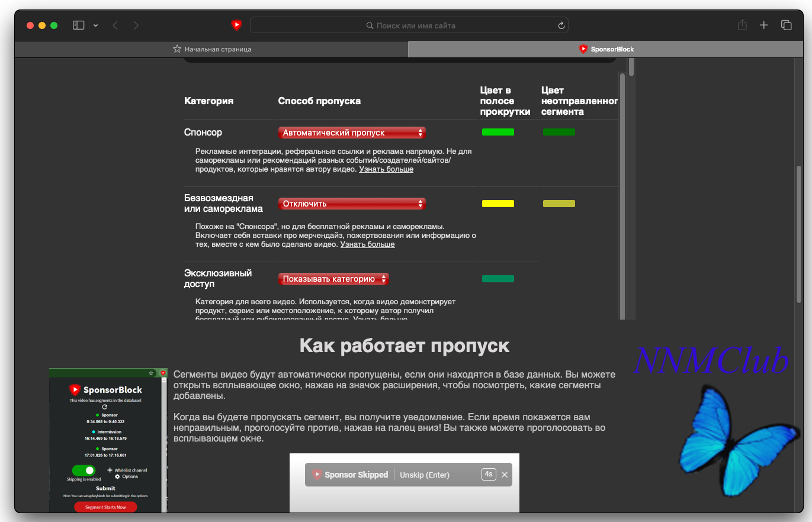This screenshot has height=522, width=812.
Task: Show the tab overview icon
Action: (787, 25)
